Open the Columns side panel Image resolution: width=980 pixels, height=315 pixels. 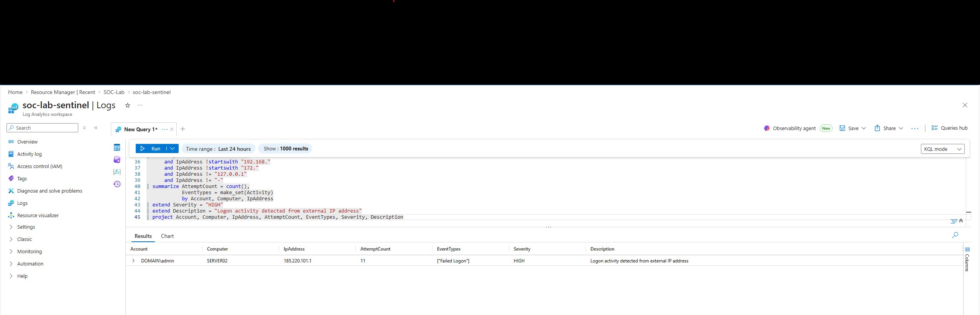[x=967, y=260]
